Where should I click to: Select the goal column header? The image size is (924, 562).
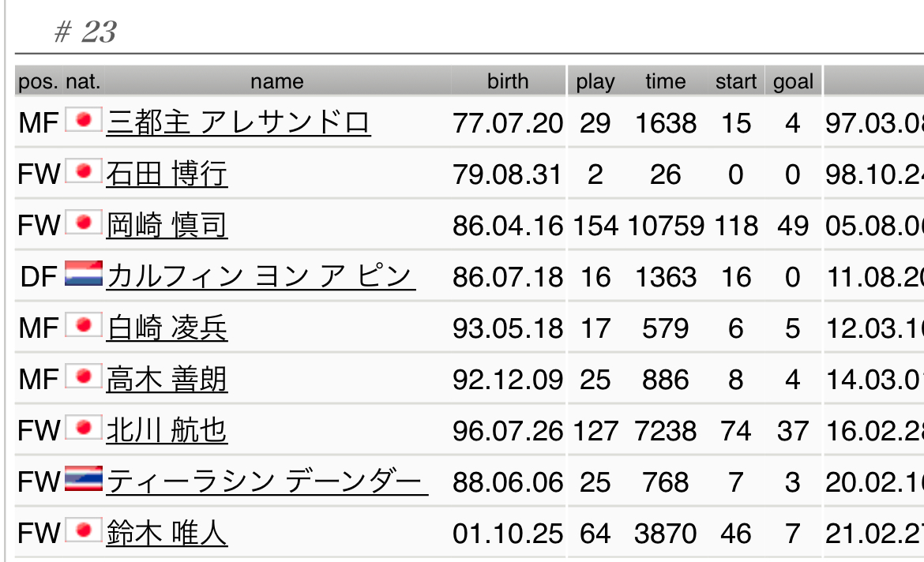[793, 81]
